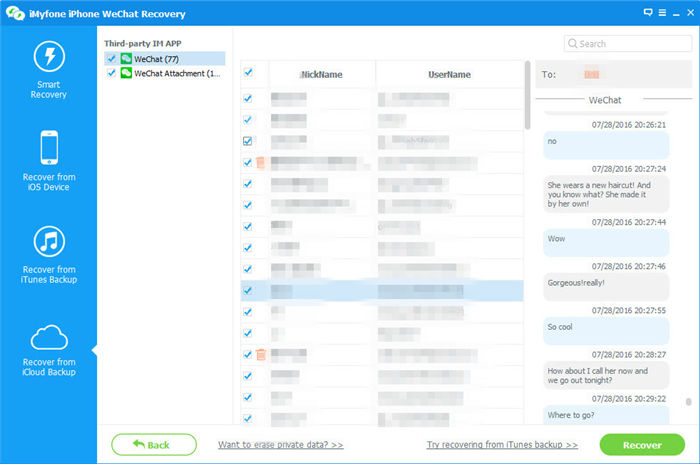
Task: Click the WeChat Attachment green icon
Action: pyautogui.click(x=126, y=73)
